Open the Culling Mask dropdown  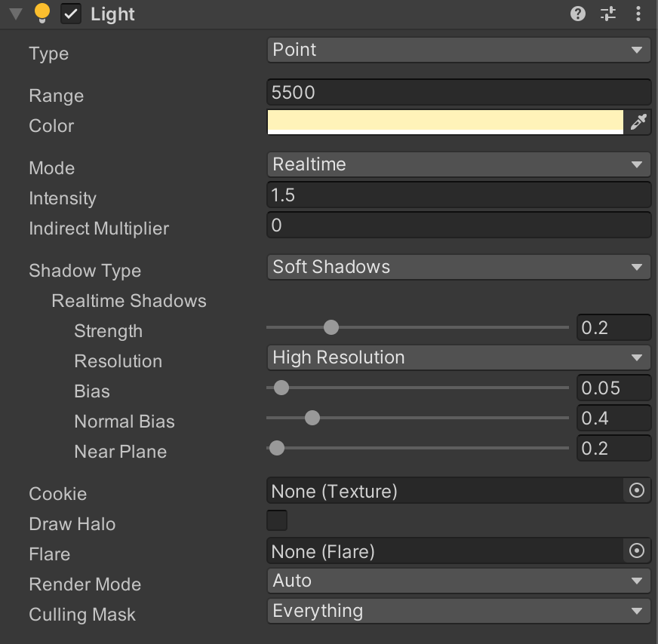coord(458,611)
